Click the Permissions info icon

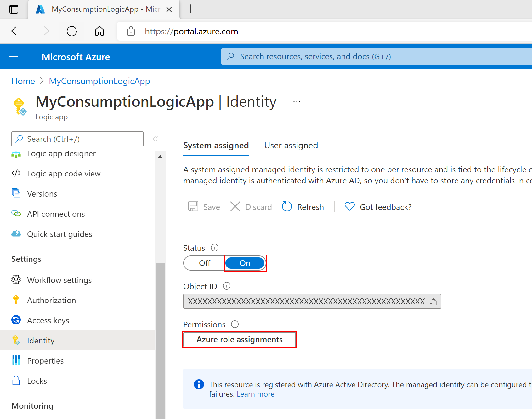pos(235,324)
